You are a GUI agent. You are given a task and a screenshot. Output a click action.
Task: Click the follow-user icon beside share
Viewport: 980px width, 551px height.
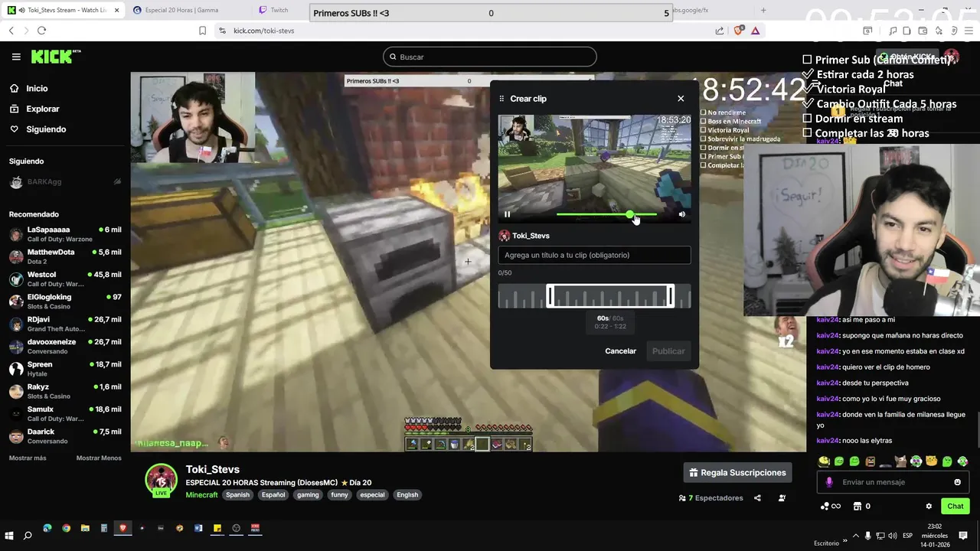782,498
